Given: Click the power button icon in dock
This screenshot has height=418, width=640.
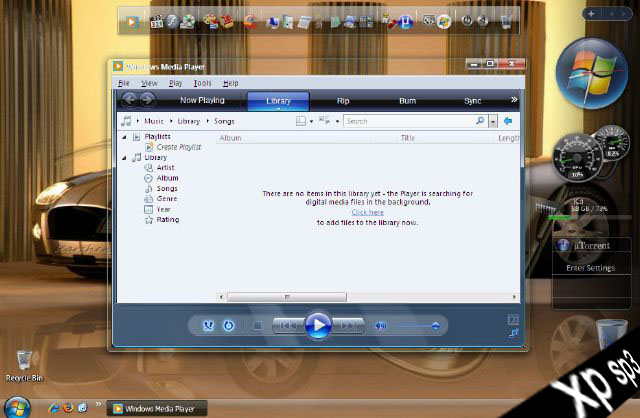Looking at the screenshot, I should (x=467, y=20).
